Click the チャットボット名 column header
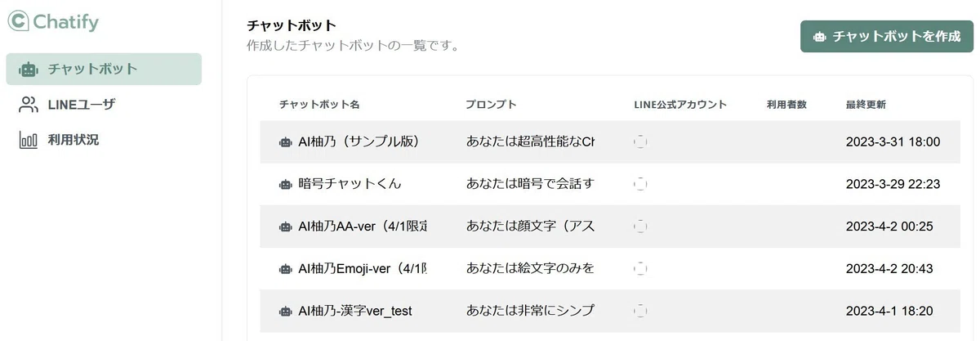Viewport: 980px width, 341px height. [x=319, y=105]
